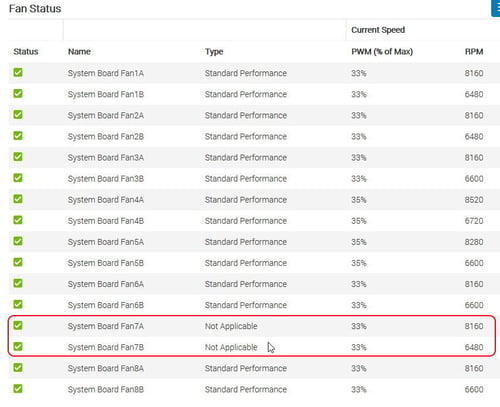Click green status icon for Fan6A
The width and height of the screenshot is (500, 407).
18,283
